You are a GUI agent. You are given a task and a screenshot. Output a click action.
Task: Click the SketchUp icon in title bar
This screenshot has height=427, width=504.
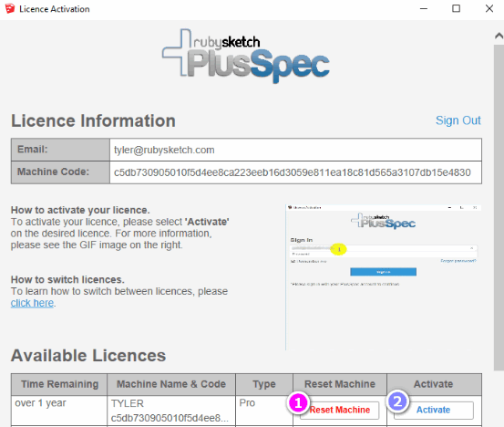[x=10, y=9]
